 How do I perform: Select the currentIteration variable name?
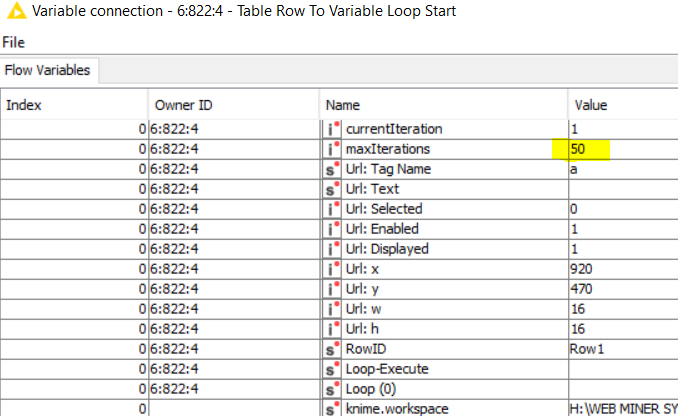pyautogui.click(x=394, y=129)
